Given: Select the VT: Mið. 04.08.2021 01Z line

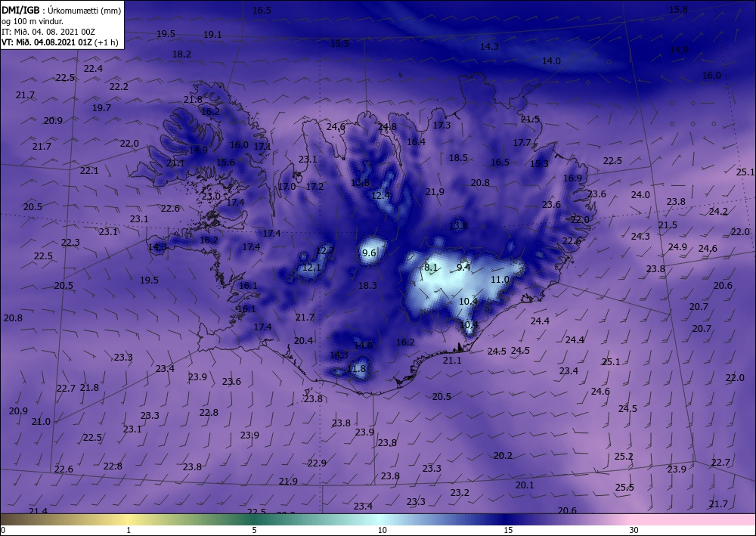Looking at the screenshot, I should 60,42.
